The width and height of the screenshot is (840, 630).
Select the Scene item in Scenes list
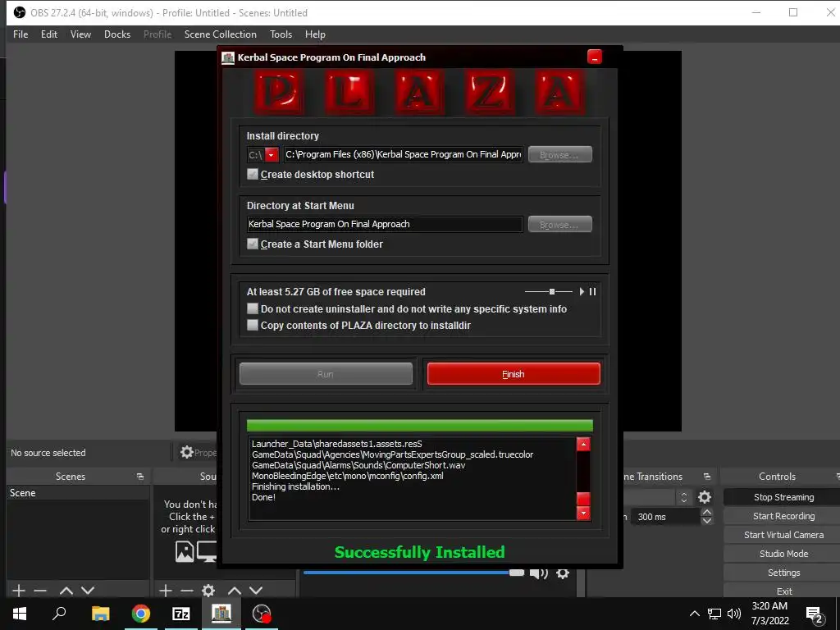[x=78, y=493]
